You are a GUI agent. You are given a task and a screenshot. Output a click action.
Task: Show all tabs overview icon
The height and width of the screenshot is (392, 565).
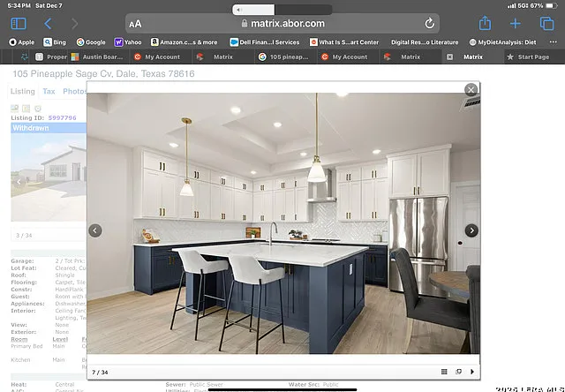[546, 24]
